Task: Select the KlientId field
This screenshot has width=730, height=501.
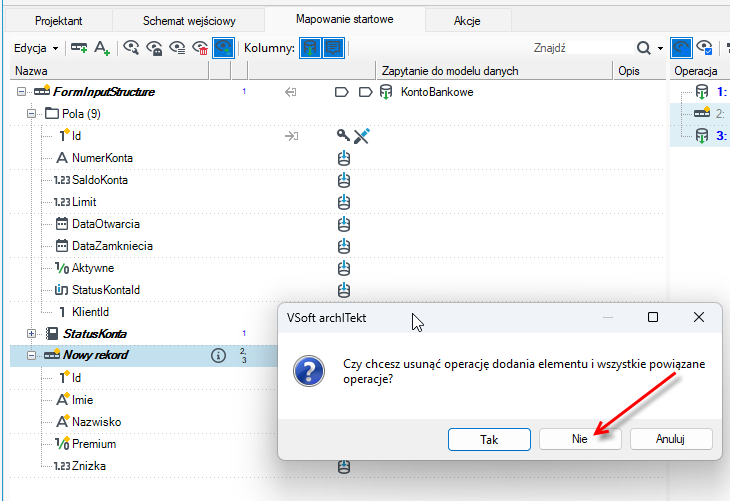Action: 90,312
